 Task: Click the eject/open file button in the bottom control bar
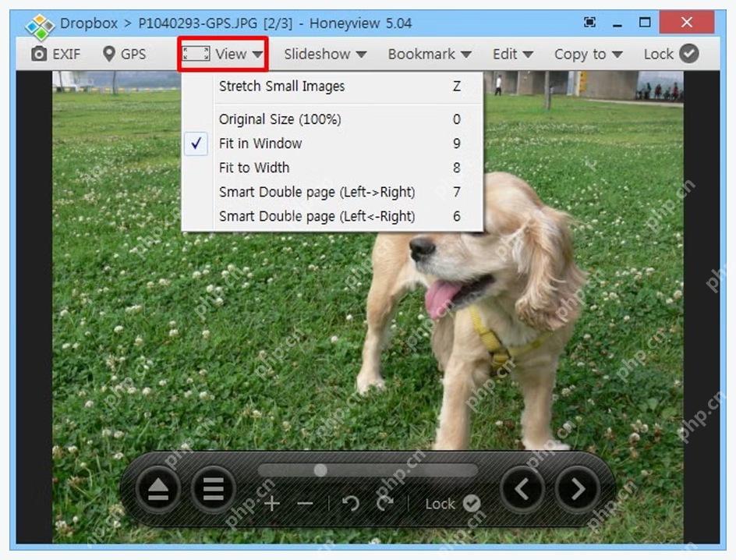[158, 489]
